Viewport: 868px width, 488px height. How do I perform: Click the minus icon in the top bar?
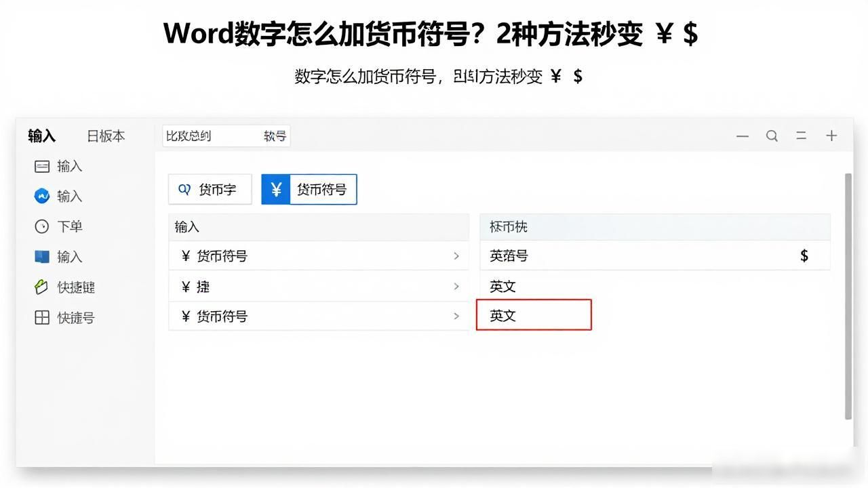click(743, 136)
